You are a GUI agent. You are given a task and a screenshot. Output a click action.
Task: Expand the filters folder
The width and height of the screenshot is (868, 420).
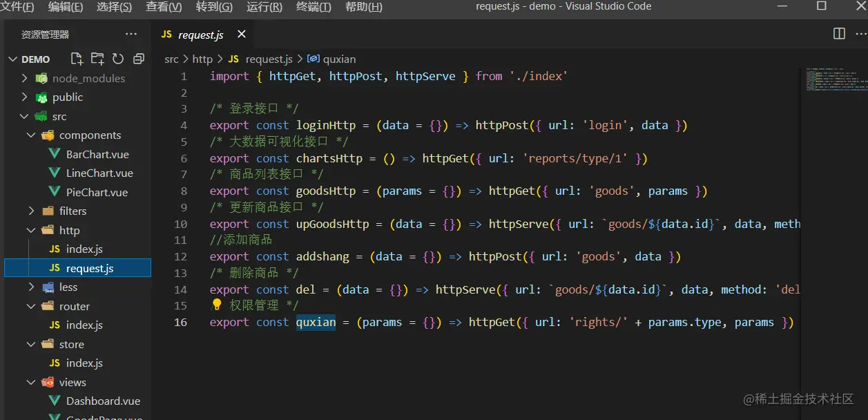pyautogui.click(x=31, y=211)
